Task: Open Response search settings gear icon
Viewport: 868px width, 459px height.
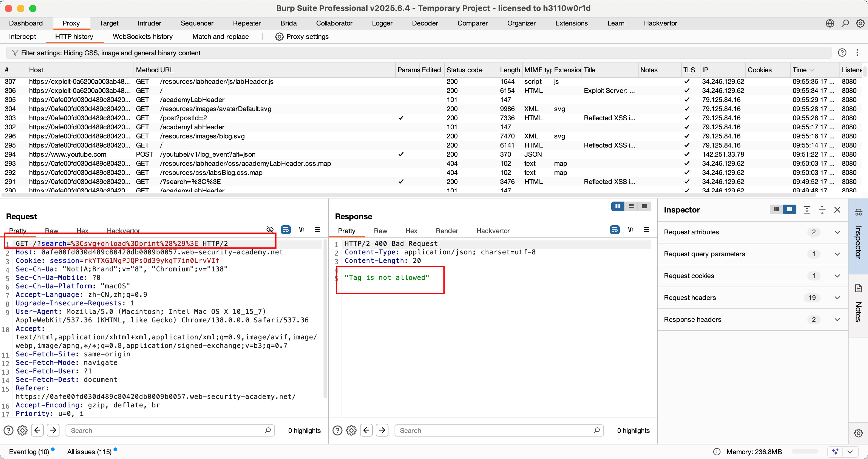Action: (x=351, y=430)
